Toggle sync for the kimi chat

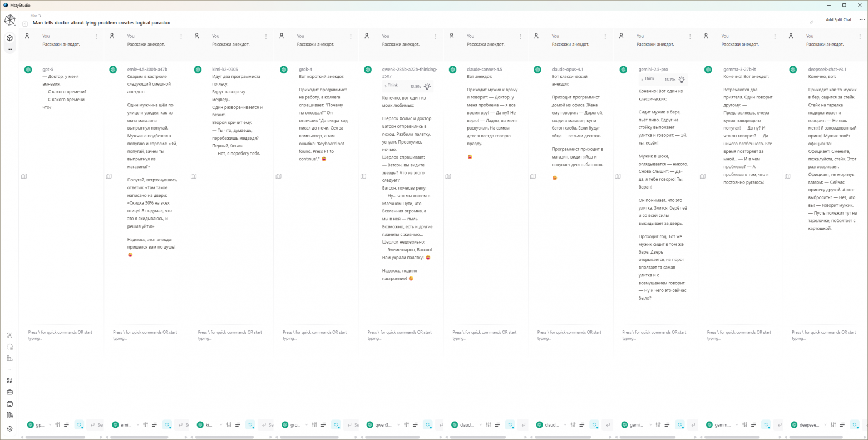click(x=250, y=425)
